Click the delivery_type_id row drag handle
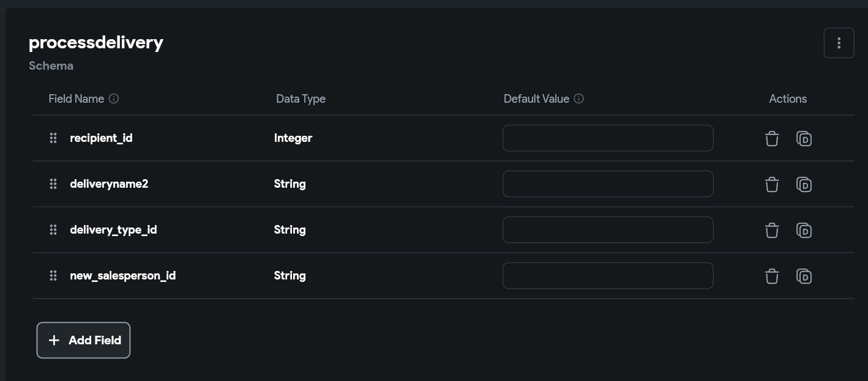Screen dimensions: 868x381 pyautogui.click(x=53, y=230)
